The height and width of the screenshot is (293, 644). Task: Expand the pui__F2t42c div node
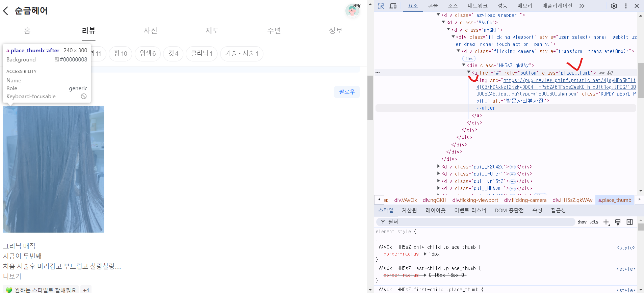(x=438, y=166)
